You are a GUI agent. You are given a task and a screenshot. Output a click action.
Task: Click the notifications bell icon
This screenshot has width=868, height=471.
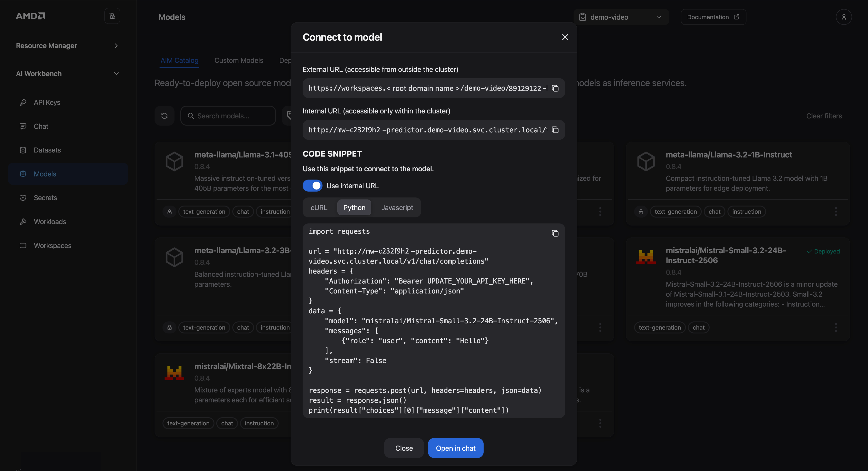pos(112,16)
